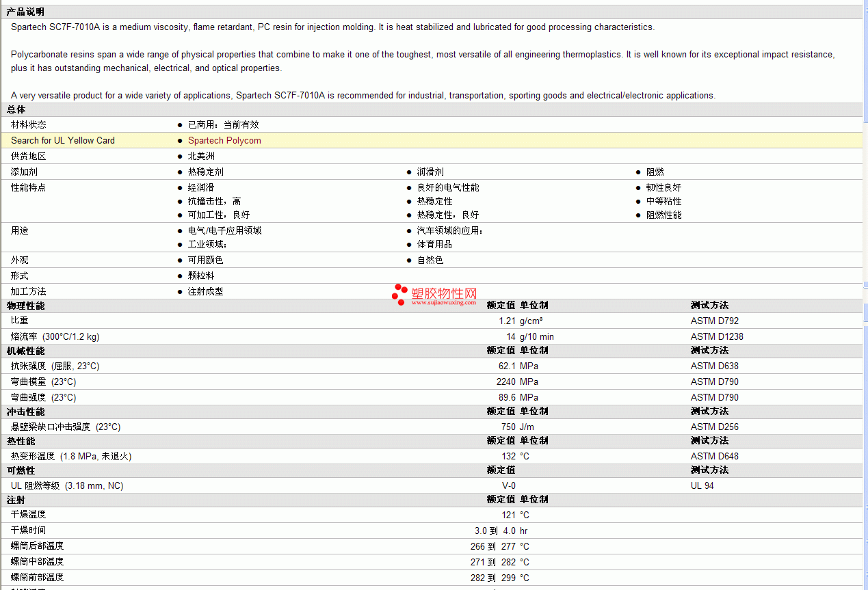Click the Search for UL Yellow Card label
868x590 pixels.
(63, 140)
